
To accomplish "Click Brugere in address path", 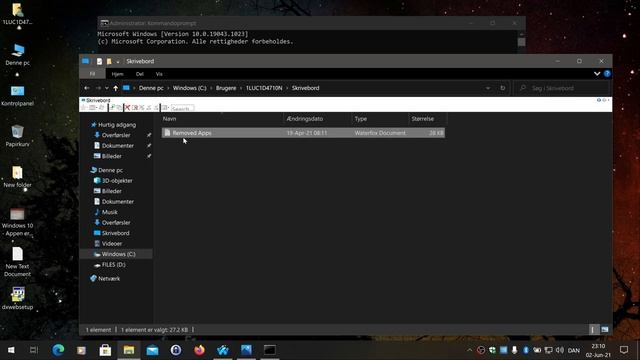I will click(x=226, y=88).
